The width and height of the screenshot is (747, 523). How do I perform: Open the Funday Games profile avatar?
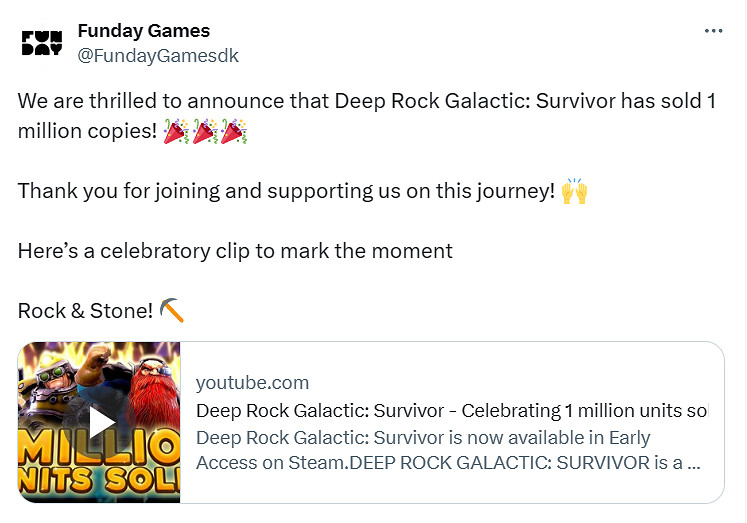tap(41, 43)
